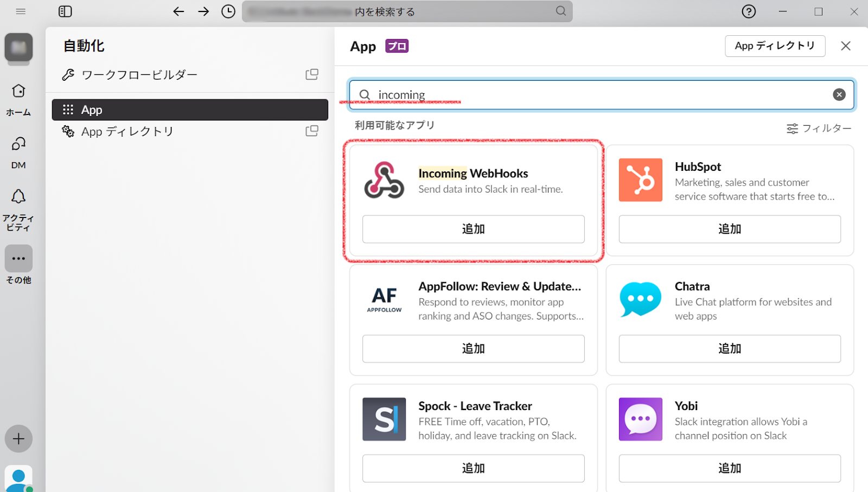868x492 pixels.
Task: Open the Incoming WebHooks title
Action: [473, 174]
